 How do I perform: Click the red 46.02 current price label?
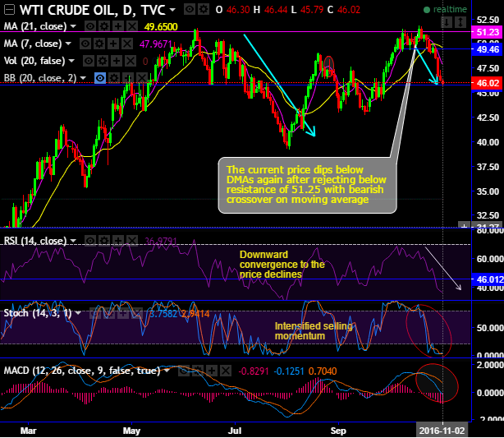coord(488,83)
